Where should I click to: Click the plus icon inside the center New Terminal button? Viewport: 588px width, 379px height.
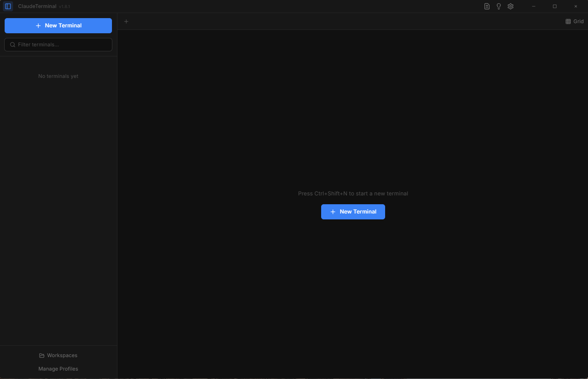coord(333,211)
